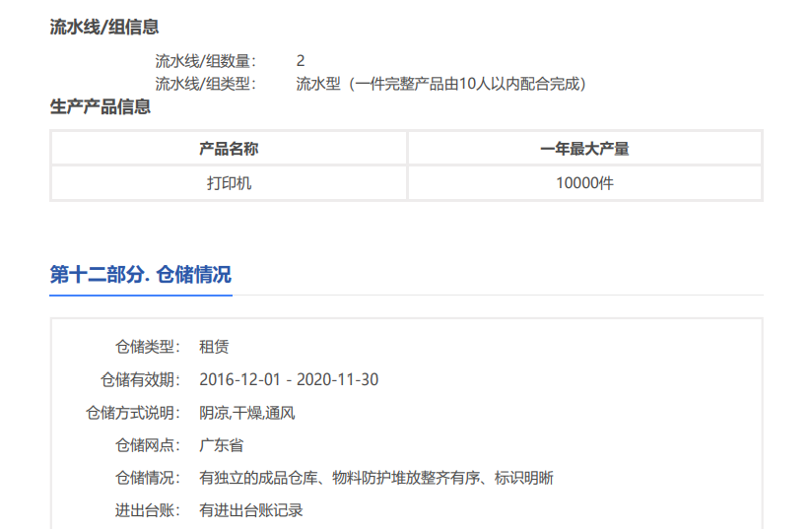
Task: Click the 一年最大产量 table column header
Action: [x=584, y=149]
